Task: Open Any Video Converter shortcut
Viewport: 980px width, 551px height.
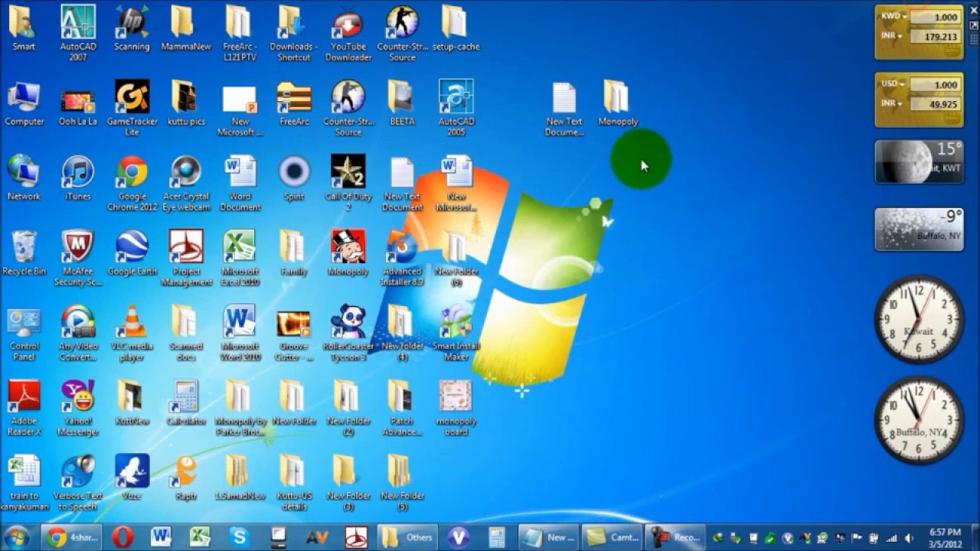Action: pyautogui.click(x=78, y=334)
